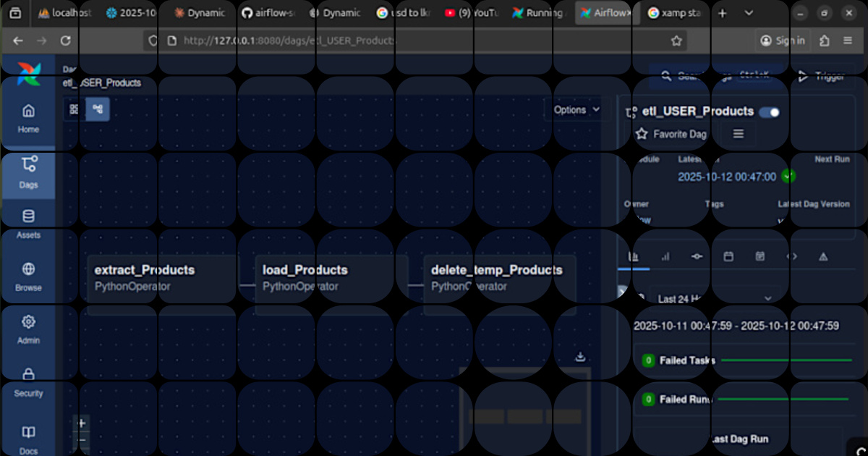This screenshot has width=868, height=456.
Task: Open the browser extensions icon
Action: tap(825, 41)
